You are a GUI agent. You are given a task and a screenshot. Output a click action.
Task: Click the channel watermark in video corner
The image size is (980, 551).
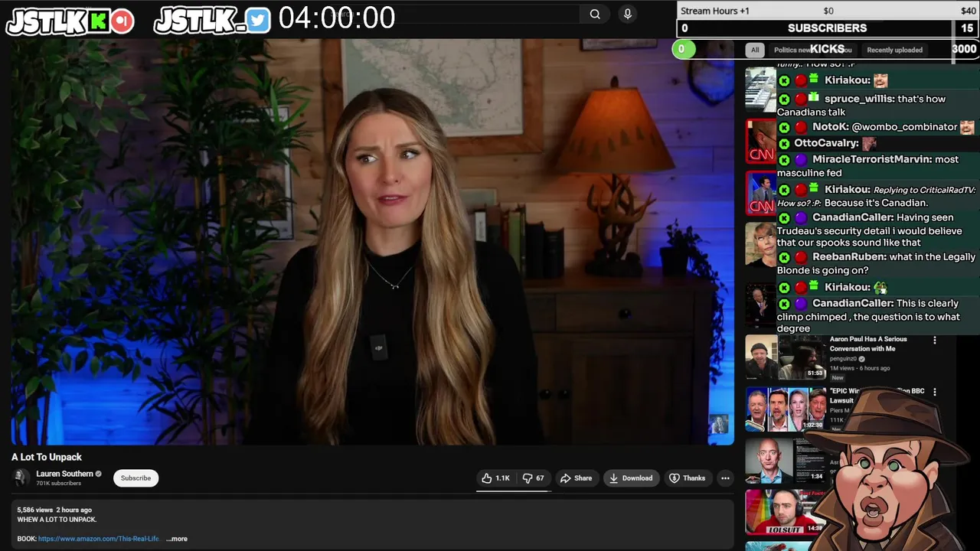[718, 424]
